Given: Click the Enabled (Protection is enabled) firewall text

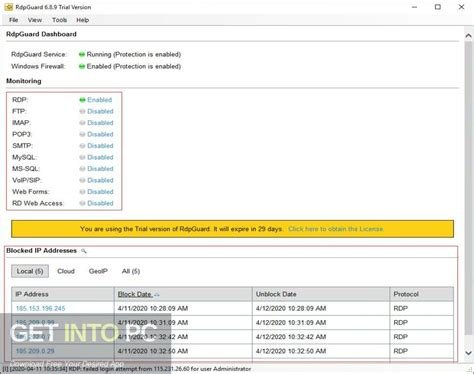Looking at the screenshot, I should 134,66.
